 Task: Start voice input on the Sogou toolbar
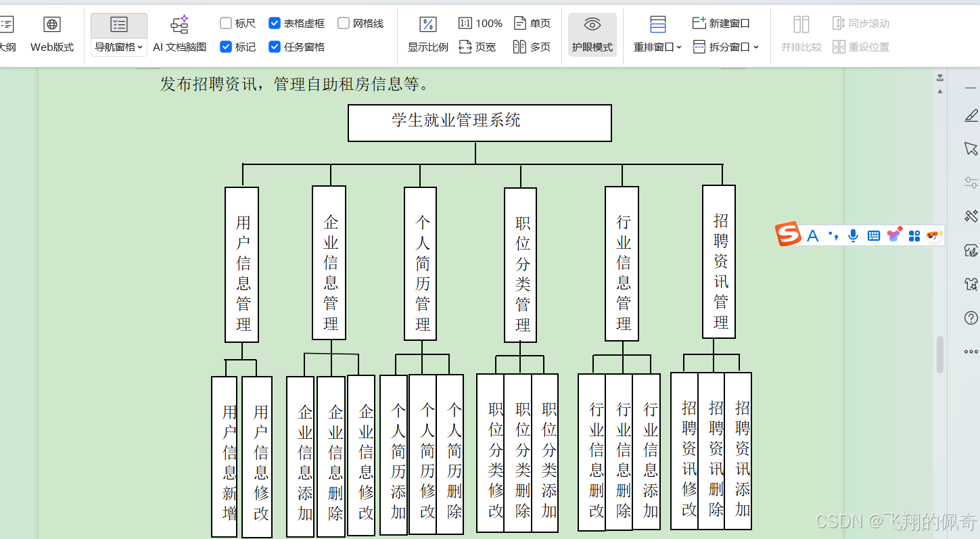pos(853,235)
